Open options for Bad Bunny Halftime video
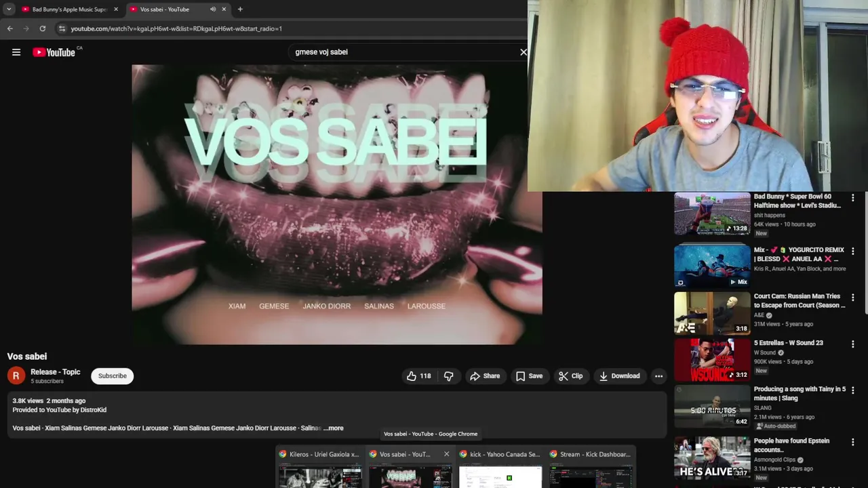 point(853,198)
